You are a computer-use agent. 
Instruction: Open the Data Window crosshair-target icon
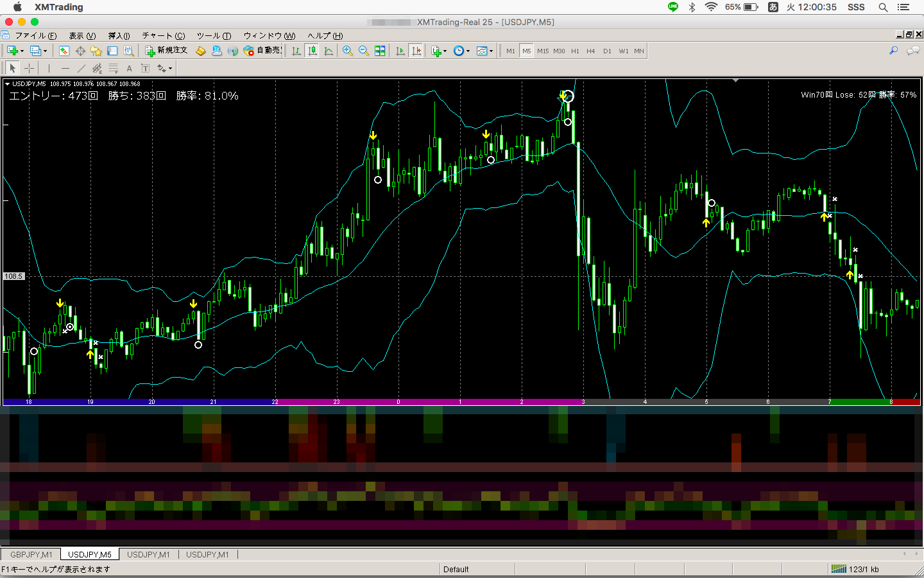coord(80,51)
